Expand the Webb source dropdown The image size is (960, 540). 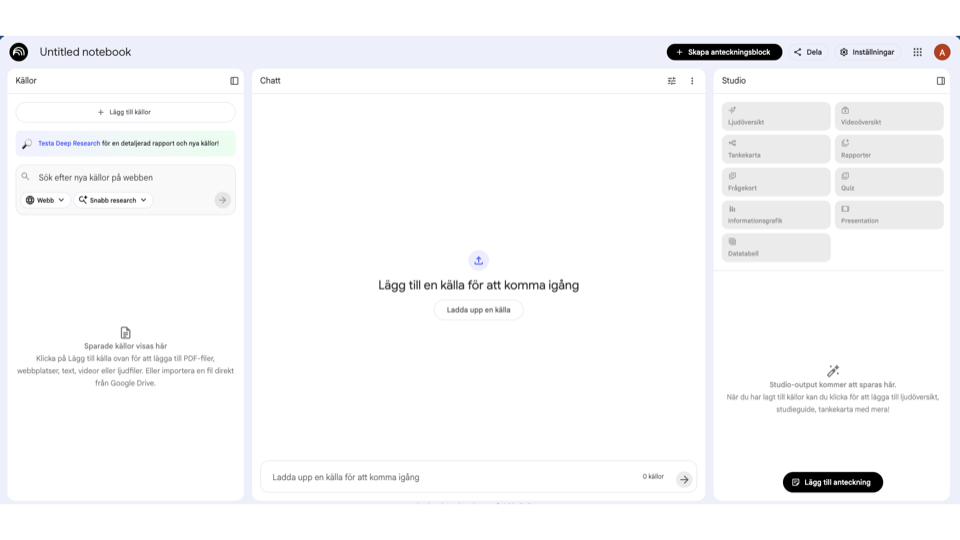(46, 200)
